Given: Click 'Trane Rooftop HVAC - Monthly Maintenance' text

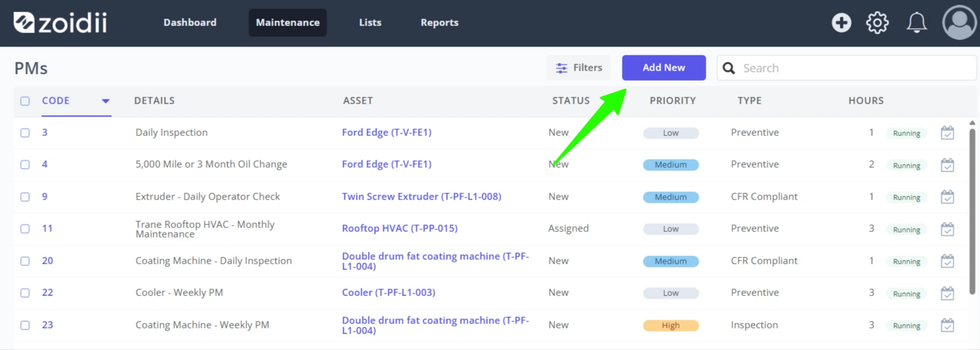Looking at the screenshot, I should click(x=205, y=229).
